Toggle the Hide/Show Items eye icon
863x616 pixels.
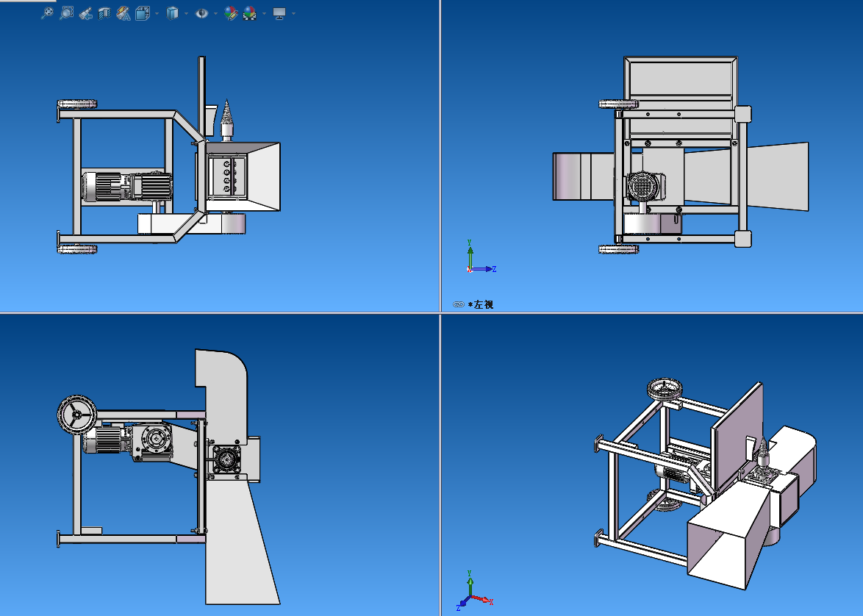coord(201,13)
